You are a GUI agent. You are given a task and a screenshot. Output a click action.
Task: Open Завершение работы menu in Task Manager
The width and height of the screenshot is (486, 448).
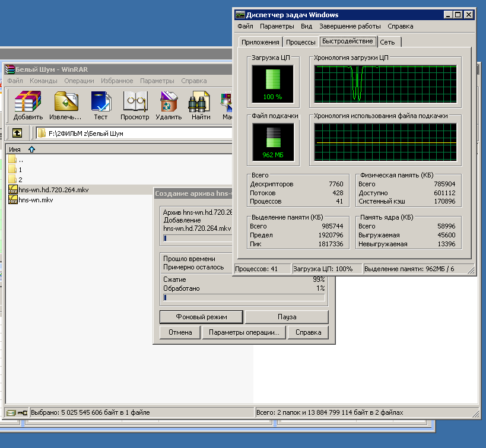pyautogui.click(x=350, y=26)
